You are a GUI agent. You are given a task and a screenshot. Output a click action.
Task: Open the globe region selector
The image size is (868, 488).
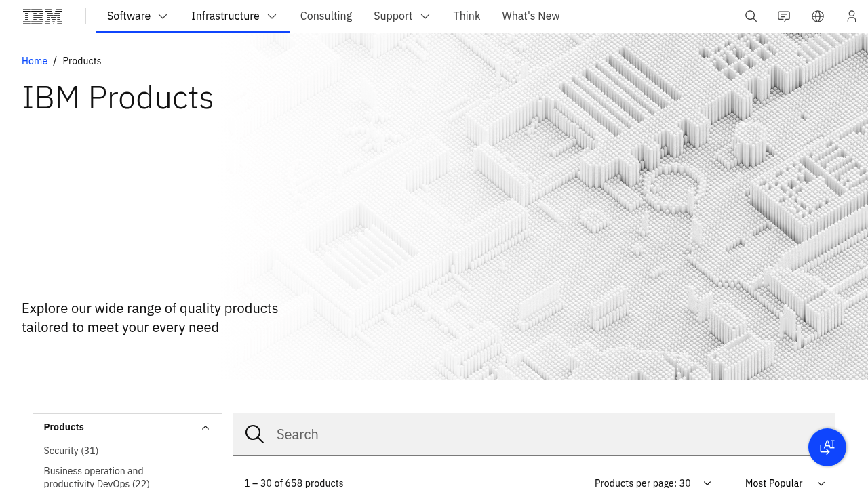[818, 16]
